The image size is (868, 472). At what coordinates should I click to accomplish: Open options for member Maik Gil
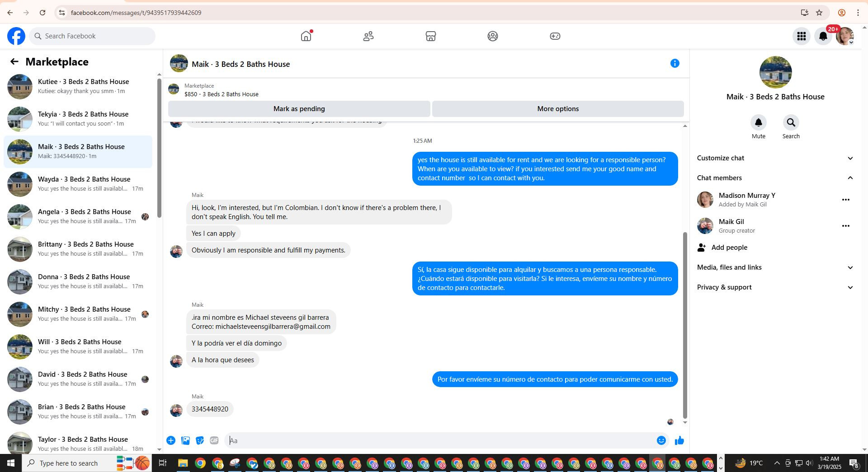click(846, 226)
